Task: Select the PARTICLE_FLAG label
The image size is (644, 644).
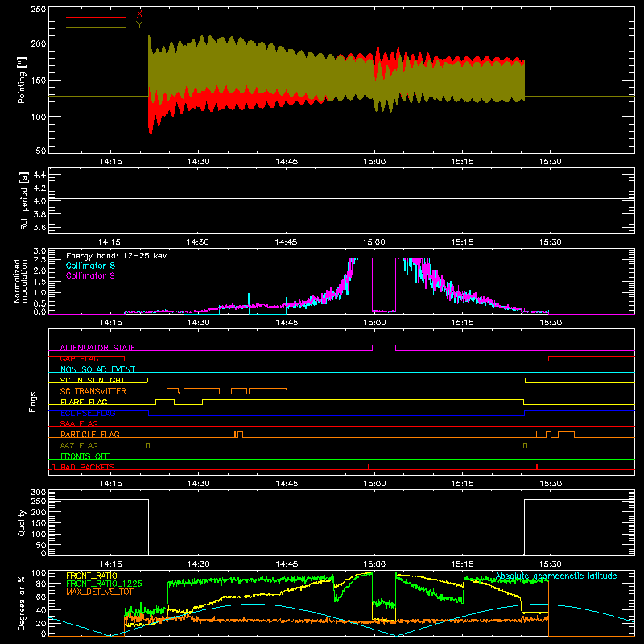Action: [x=90, y=434]
